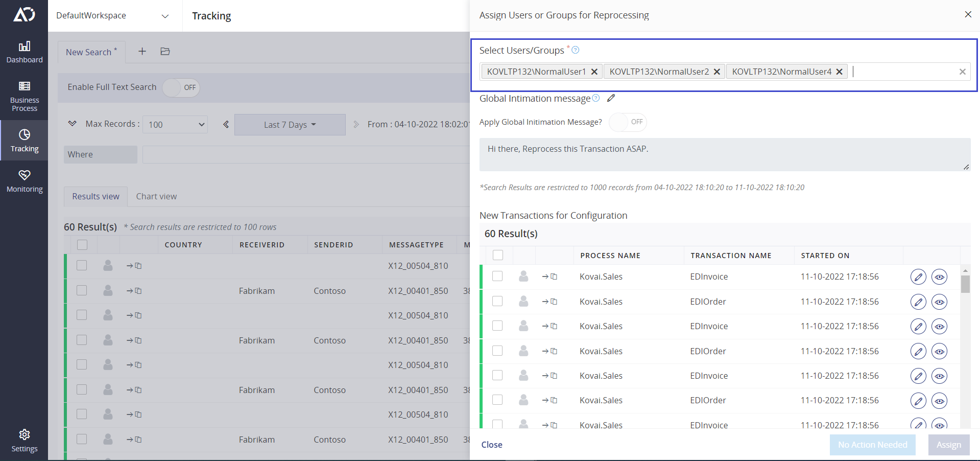Remove KOVLTP132\NormalUser1 from selected users
980x461 pixels.
point(594,72)
